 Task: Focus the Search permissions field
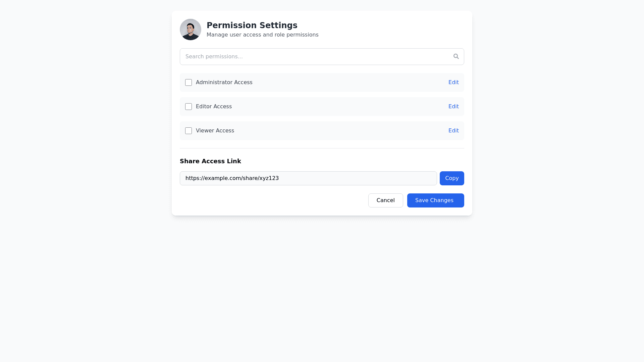click(x=315, y=57)
